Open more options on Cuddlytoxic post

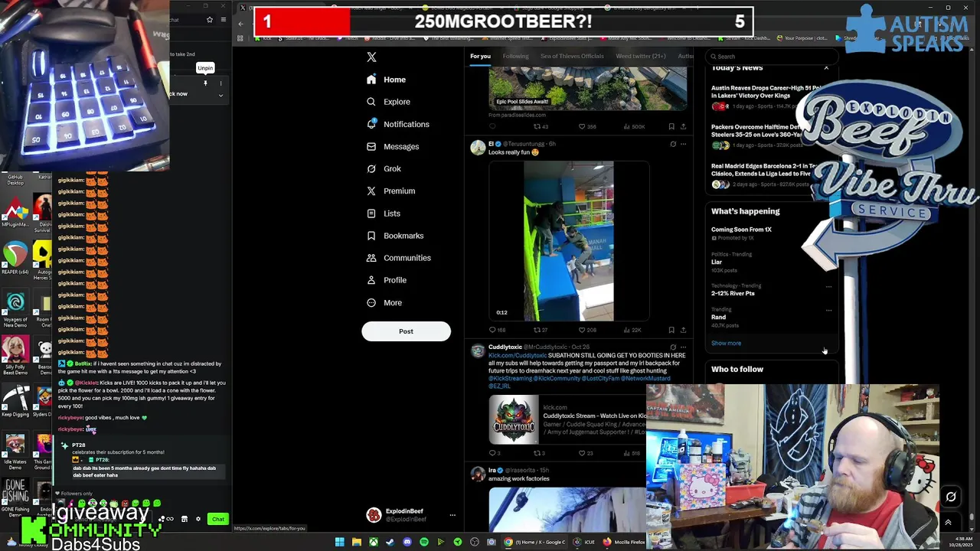[684, 347]
